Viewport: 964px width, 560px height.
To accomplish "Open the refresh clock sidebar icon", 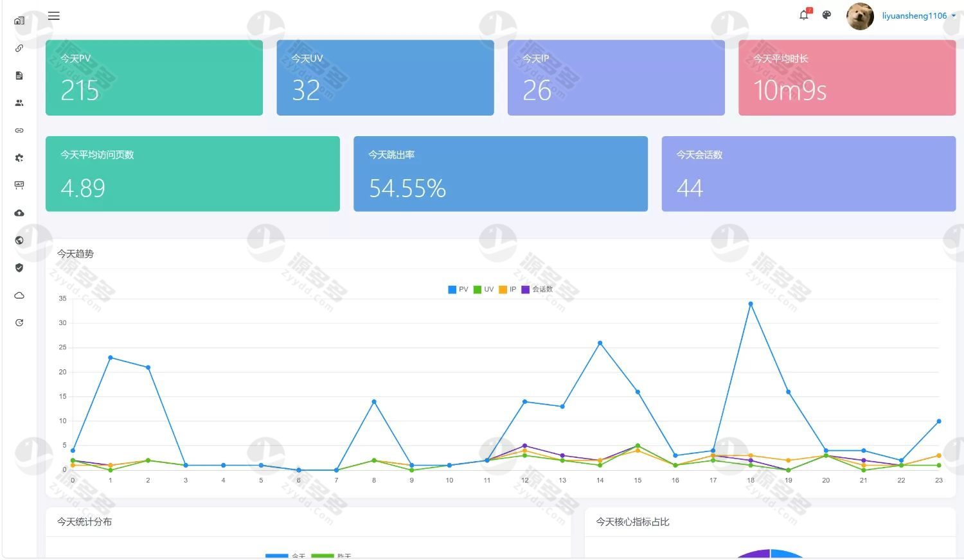I will [x=19, y=323].
